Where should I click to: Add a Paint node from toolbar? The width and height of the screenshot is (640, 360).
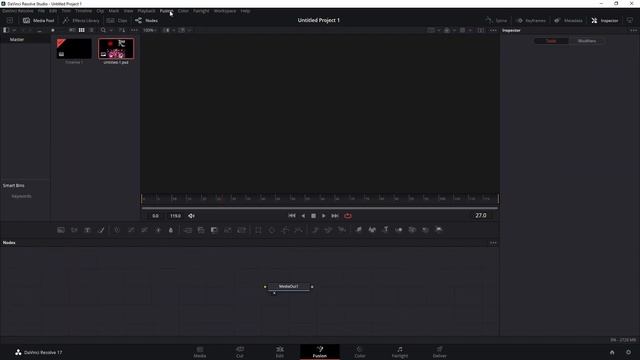(101, 230)
